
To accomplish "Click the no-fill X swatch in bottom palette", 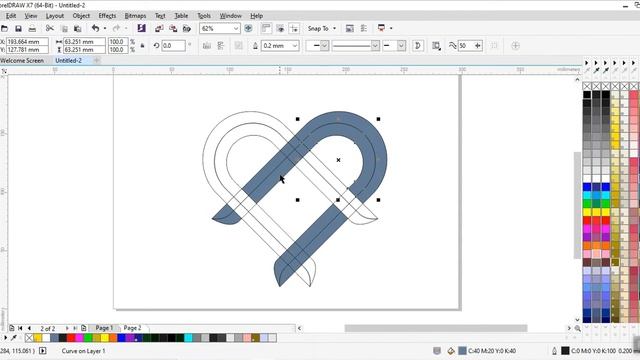I will [x=29, y=338].
